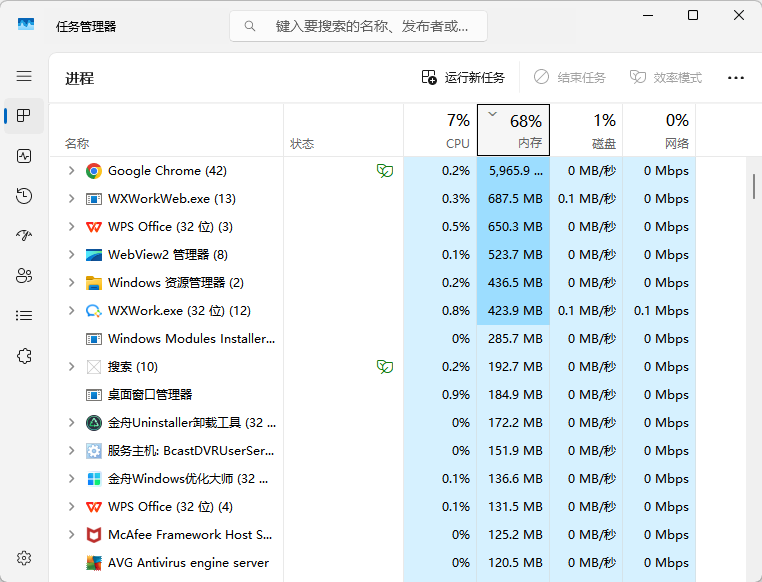Click efficiency mode leaf on 搜索 row

coord(385,366)
